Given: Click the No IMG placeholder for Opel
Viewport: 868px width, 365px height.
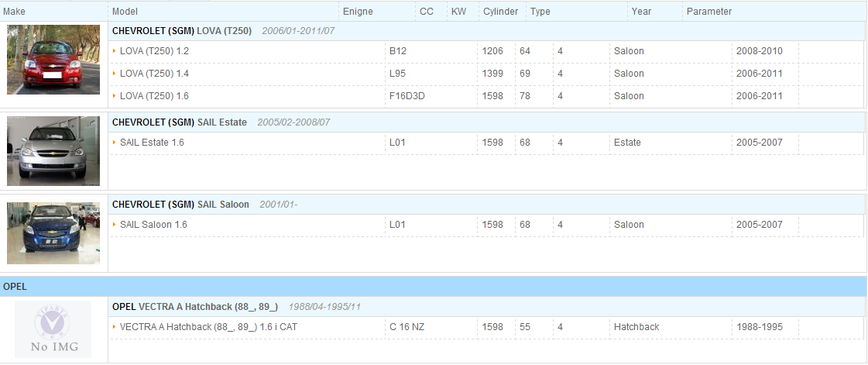Looking at the screenshot, I should pos(53,329).
